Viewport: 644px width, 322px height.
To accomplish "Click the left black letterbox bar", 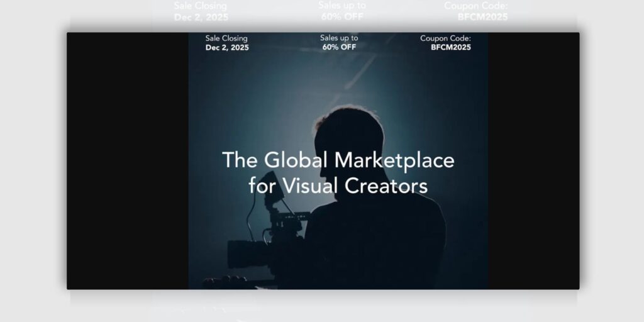I will (127, 161).
